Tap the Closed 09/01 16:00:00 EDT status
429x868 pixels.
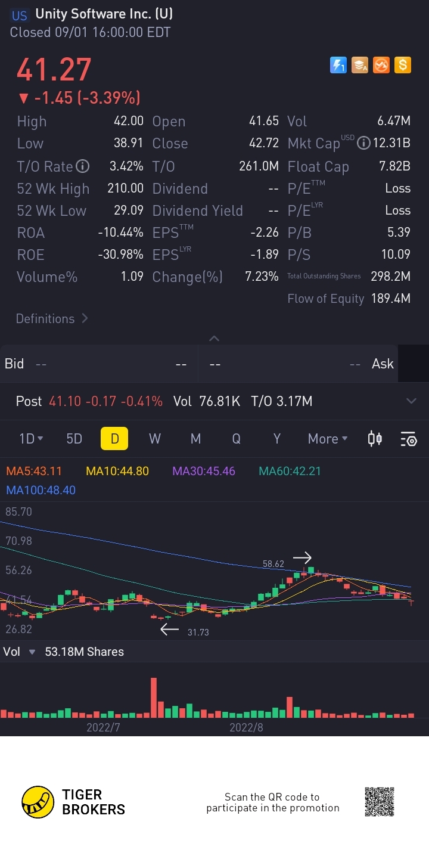click(91, 32)
